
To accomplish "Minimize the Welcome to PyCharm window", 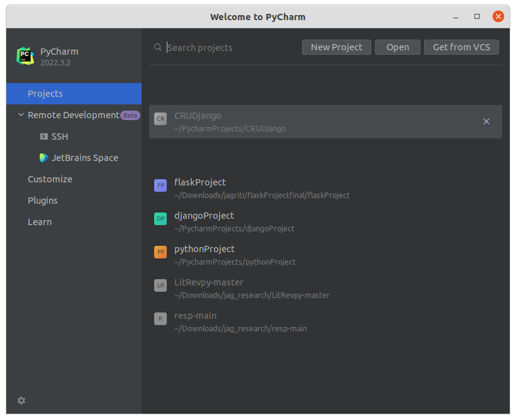I will click(456, 16).
